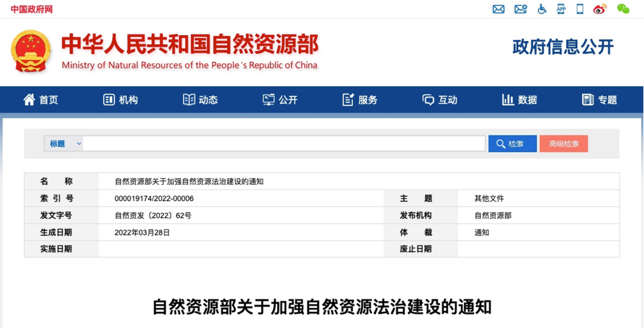Open the 公开 navigation item
Image resolution: width=644 pixels, height=328 pixels.
(280, 100)
